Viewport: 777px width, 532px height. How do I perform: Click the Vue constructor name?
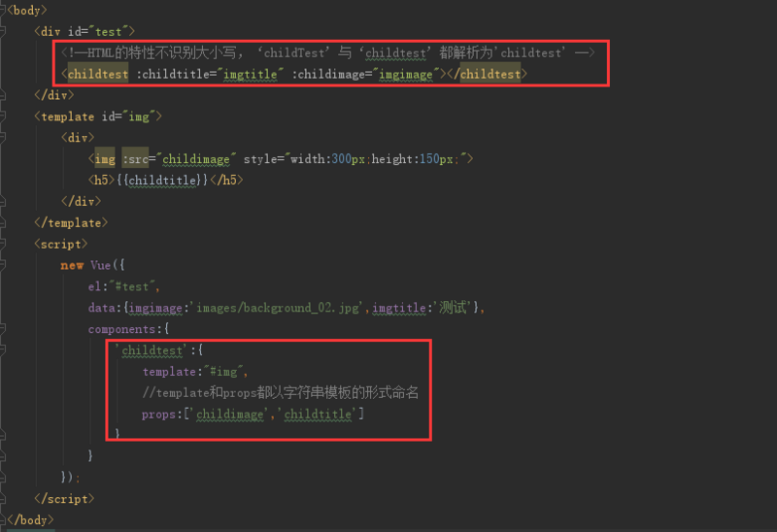click(x=101, y=265)
